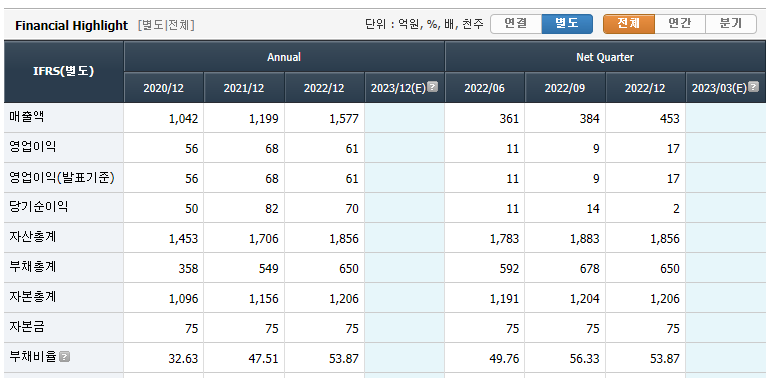This screenshot has width=776, height=378.
Task: Click 자본총계 value 1,096
Action: tap(183, 299)
